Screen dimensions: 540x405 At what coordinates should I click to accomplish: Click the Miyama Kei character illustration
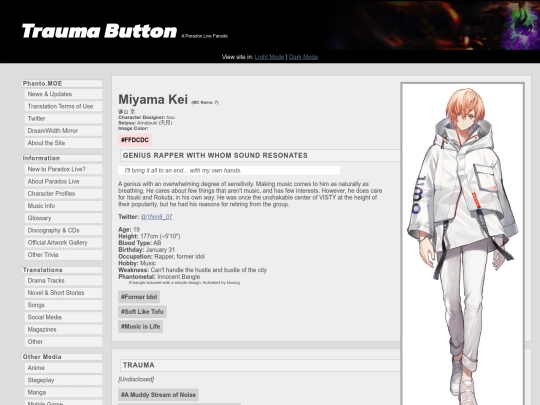463,244
